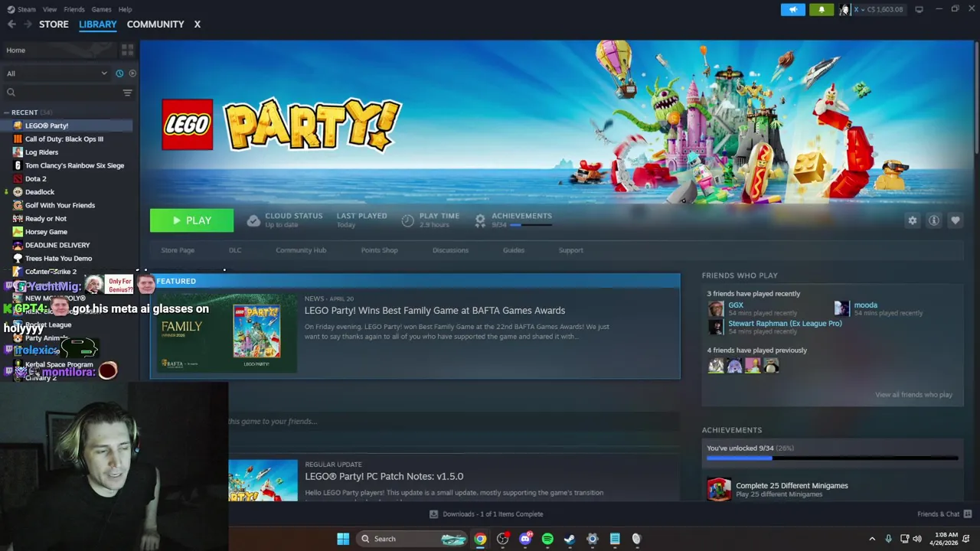Click the user profile avatar
This screenshot has height=551, width=980.
coord(844,9)
